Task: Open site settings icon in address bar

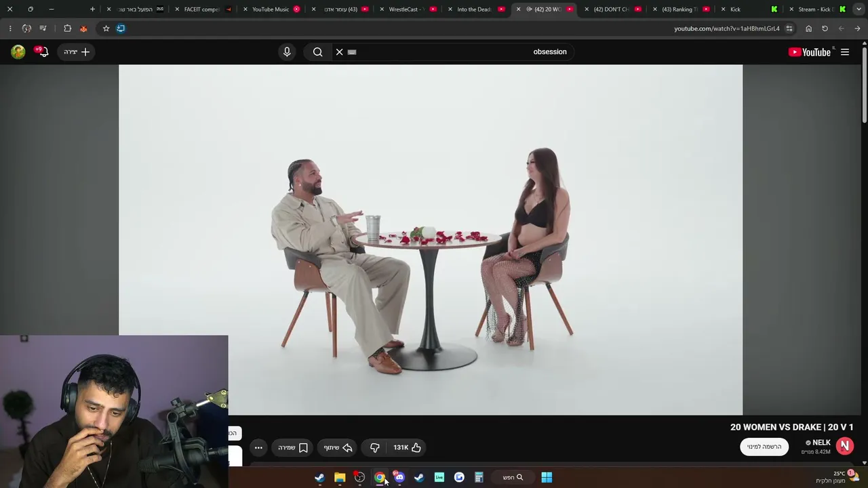Action: coord(789,28)
